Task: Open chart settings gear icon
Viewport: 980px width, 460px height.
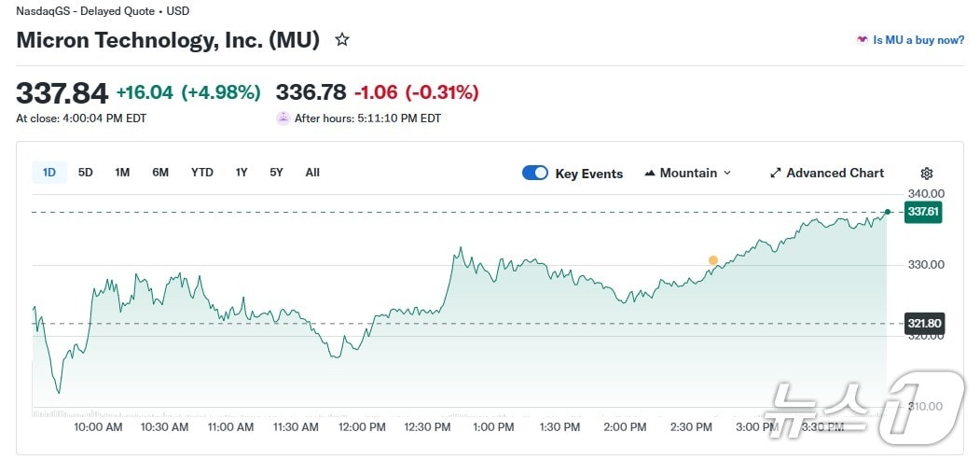Action: [926, 174]
